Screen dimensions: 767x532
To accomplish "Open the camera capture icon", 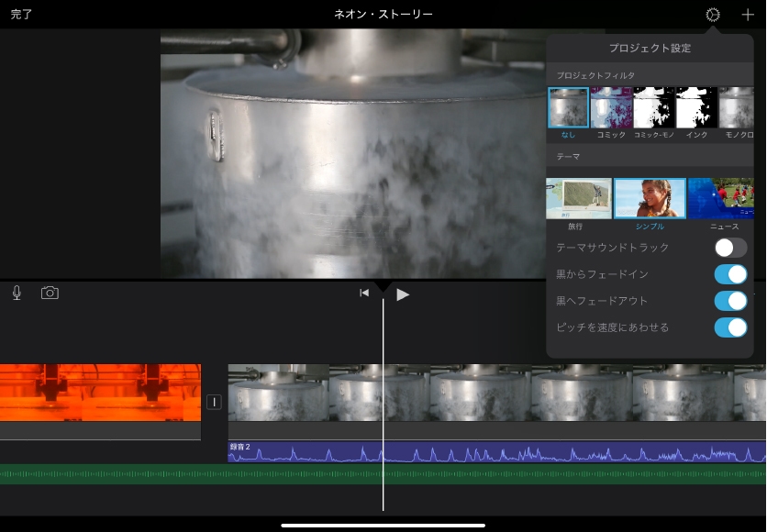I will pyautogui.click(x=50, y=293).
